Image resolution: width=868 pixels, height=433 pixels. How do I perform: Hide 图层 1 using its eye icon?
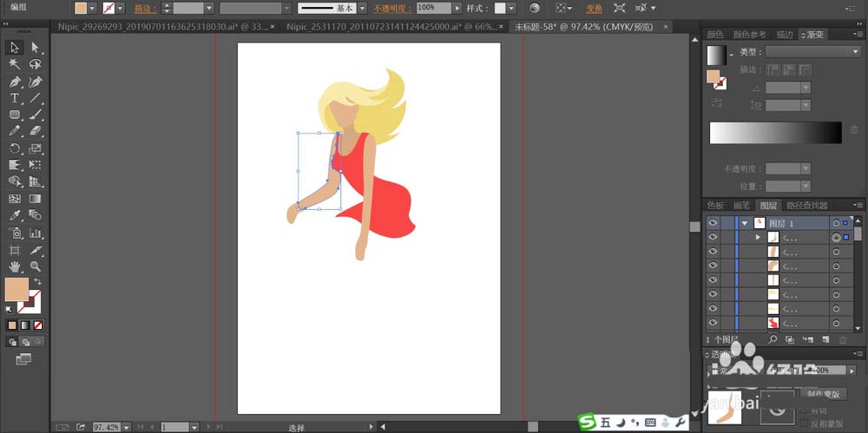click(713, 223)
